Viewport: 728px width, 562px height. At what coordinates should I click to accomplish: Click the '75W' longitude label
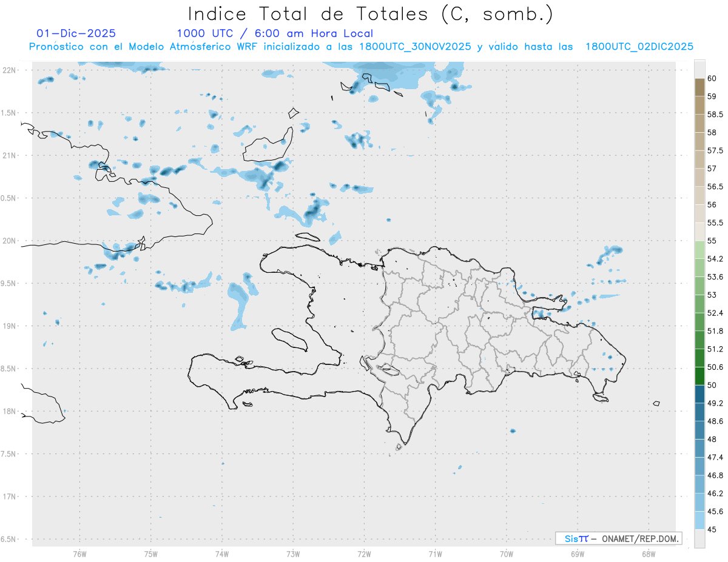click(x=151, y=554)
